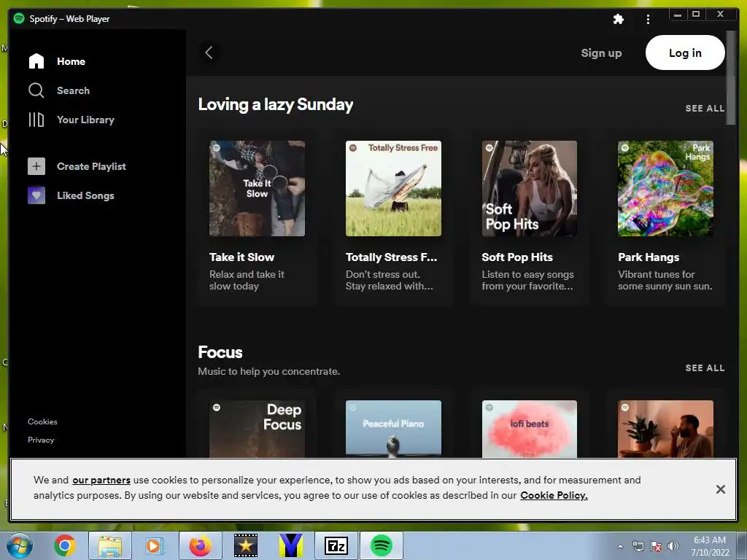Open the Soft Pop Hits cover
747x560 pixels.
click(x=530, y=188)
